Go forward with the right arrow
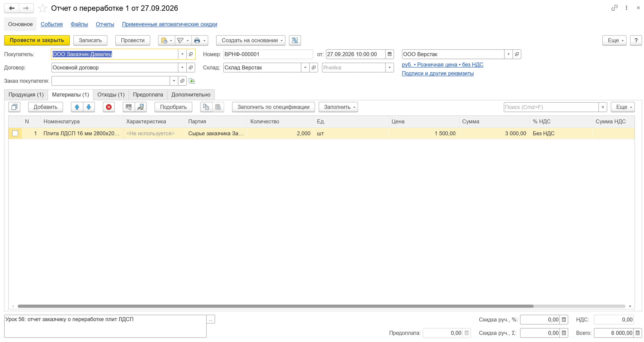The image size is (644, 342). click(x=26, y=8)
